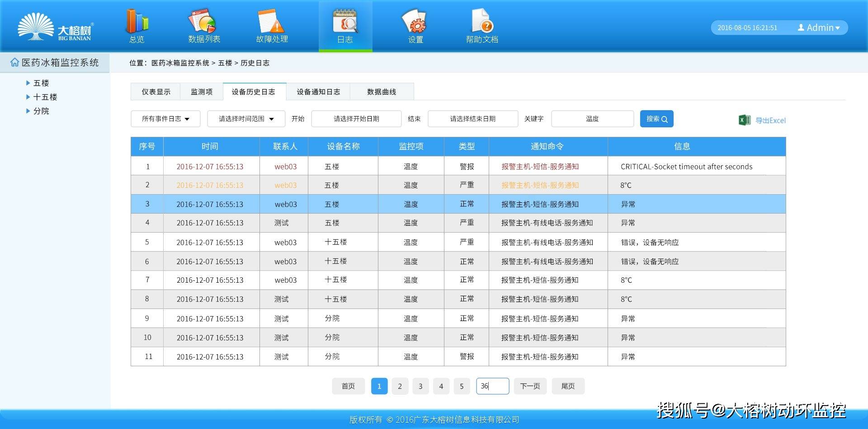Open the 请选择时间范围 dropdown
The width and height of the screenshot is (868, 429).
(246, 119)
